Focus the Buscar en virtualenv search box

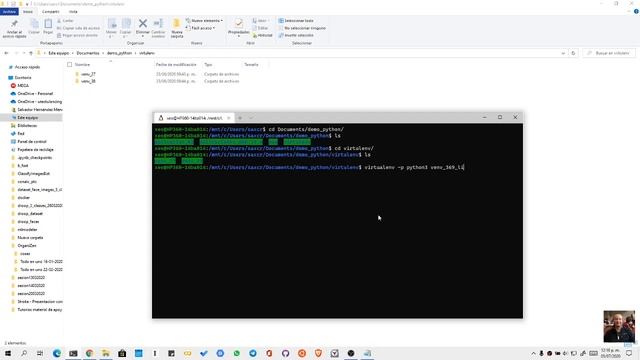coord(609,53)
